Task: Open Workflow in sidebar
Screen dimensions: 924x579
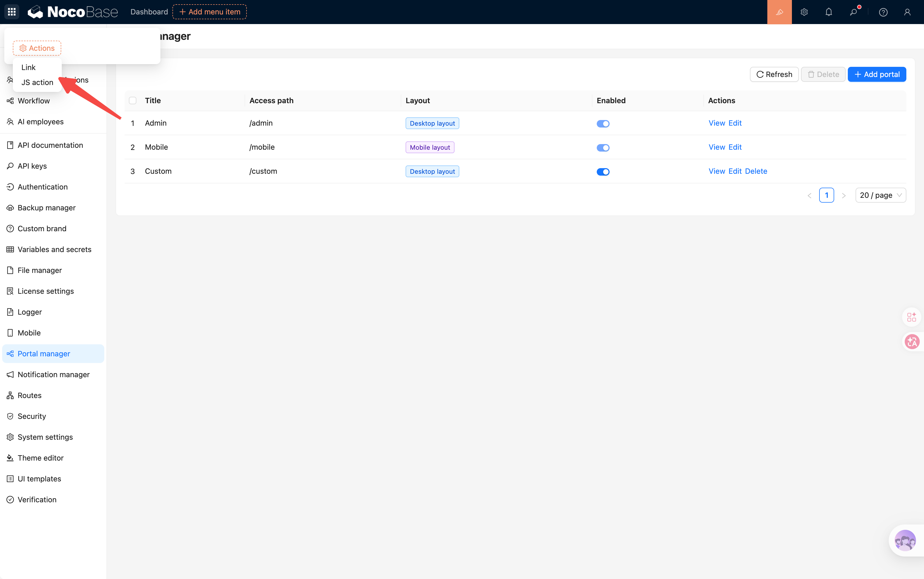Action: [53, 101]
